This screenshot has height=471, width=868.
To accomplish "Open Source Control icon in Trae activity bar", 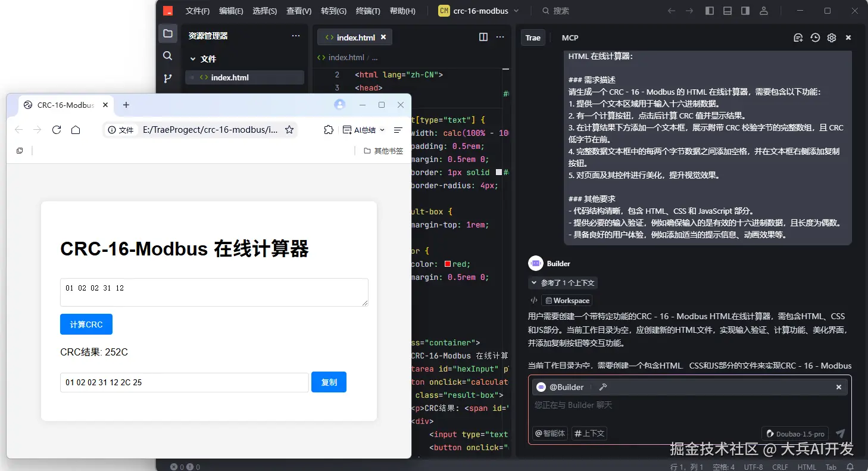I will click(168, 78).
